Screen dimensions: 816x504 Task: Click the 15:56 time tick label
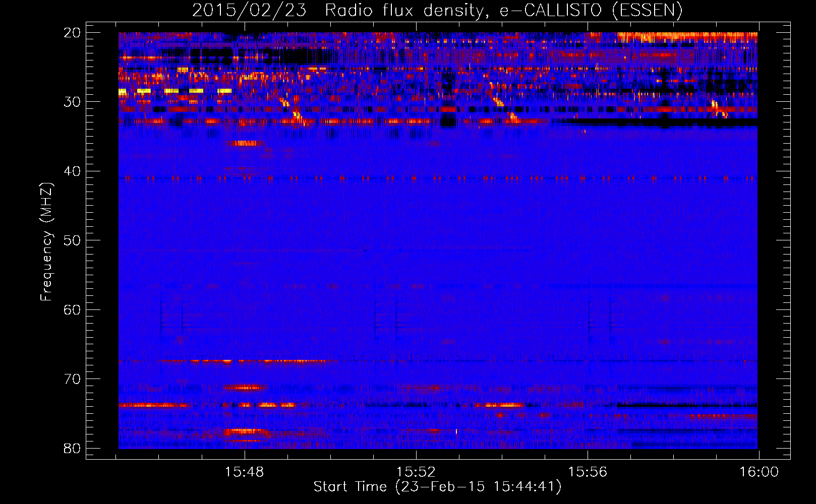click(x=588, y=472)
